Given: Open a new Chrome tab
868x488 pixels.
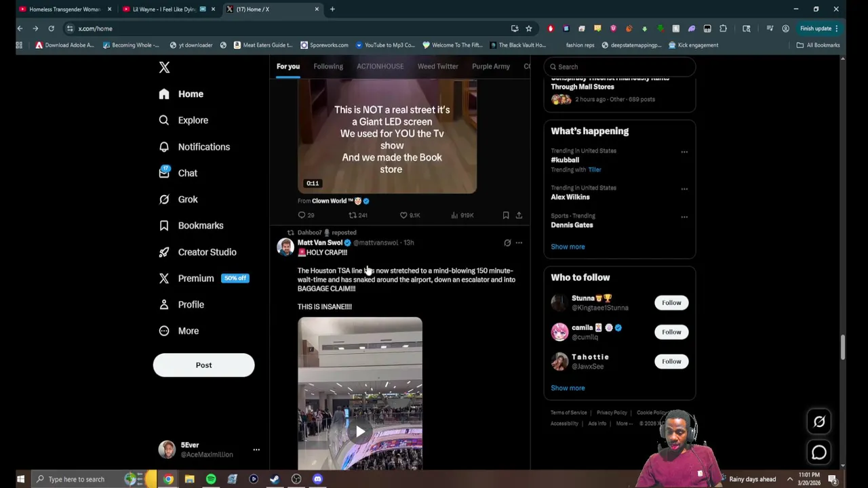Looking at the screenshot, I should pyautogui.click(x=332, y=9).
